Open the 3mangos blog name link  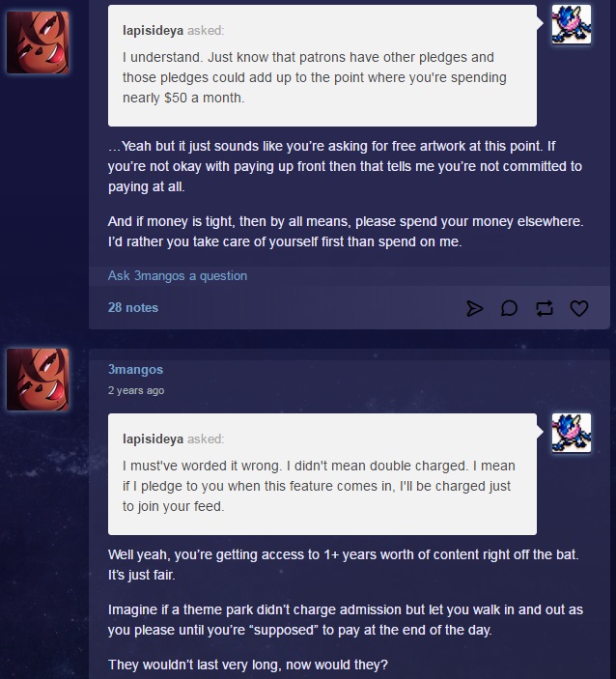click(135, 369)
